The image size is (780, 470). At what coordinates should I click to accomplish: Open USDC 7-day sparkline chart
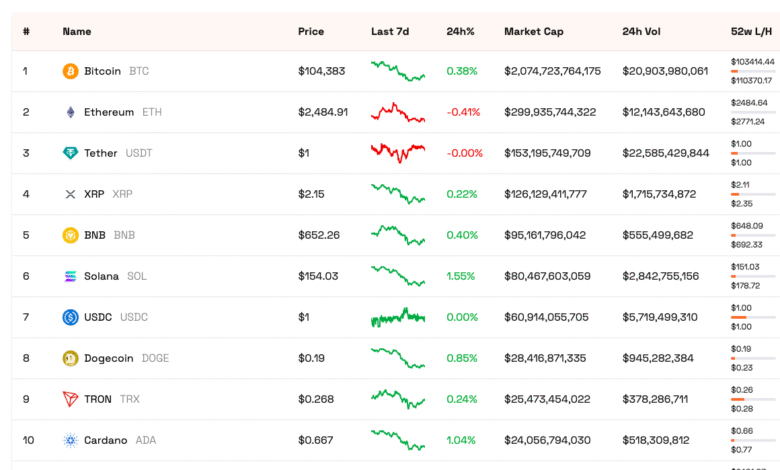pos(398,317)
